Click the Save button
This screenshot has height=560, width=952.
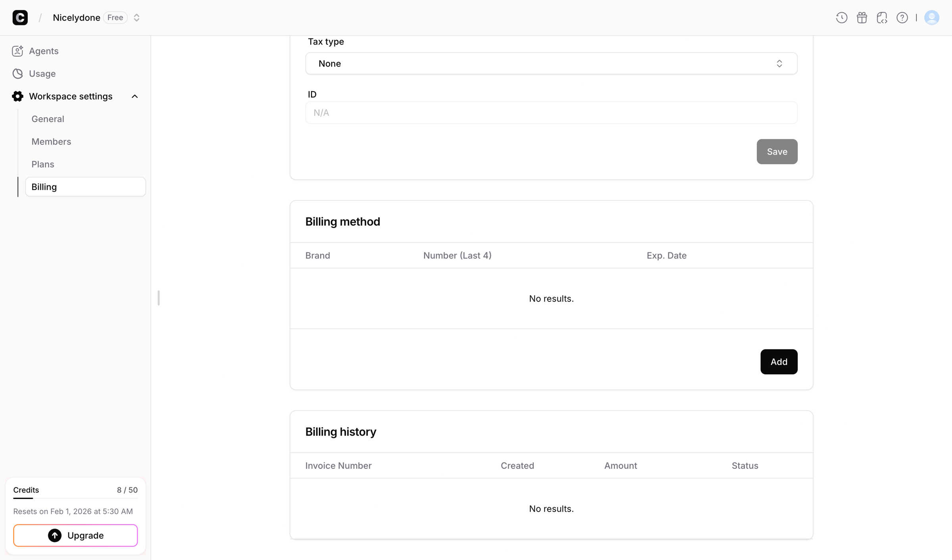777,152
